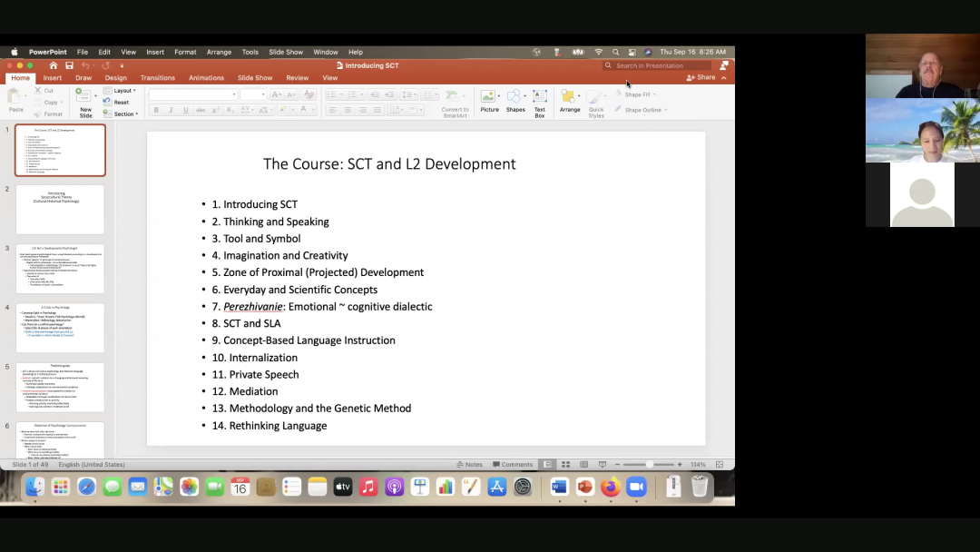The image size is (980, 552).
Task: Toggle Reading View in status bar
Action: (583, 465)
